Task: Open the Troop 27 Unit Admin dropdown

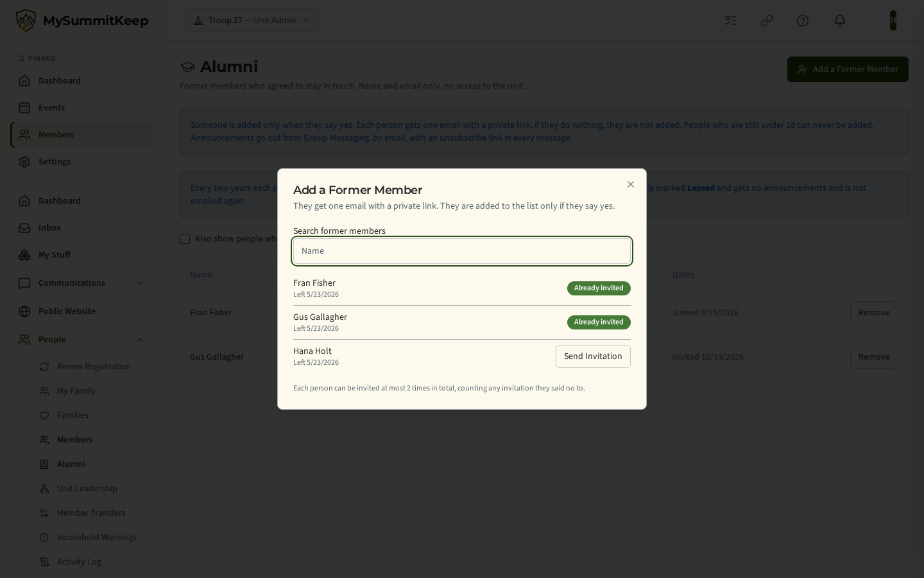Action: [252, 21]
